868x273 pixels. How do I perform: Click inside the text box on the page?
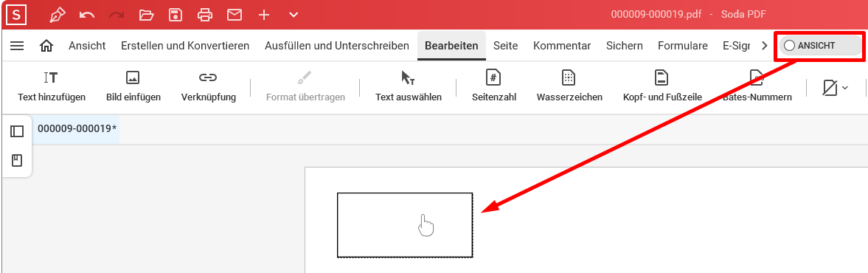click(405, 225)
